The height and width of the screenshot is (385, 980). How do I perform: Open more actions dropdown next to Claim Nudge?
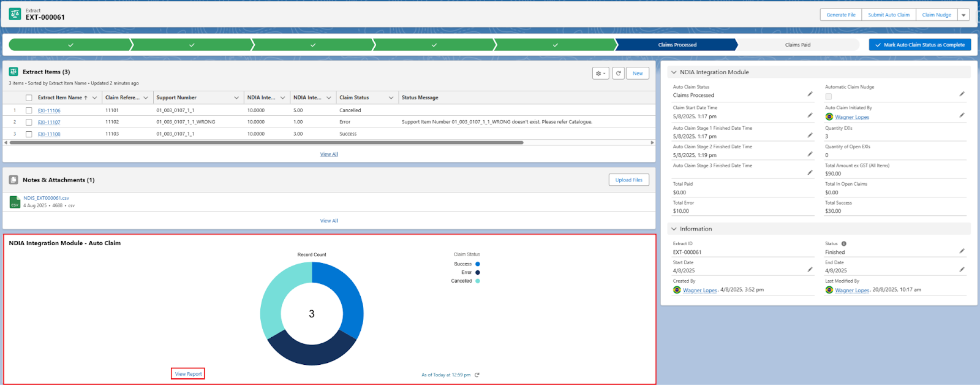pos(963,15)
